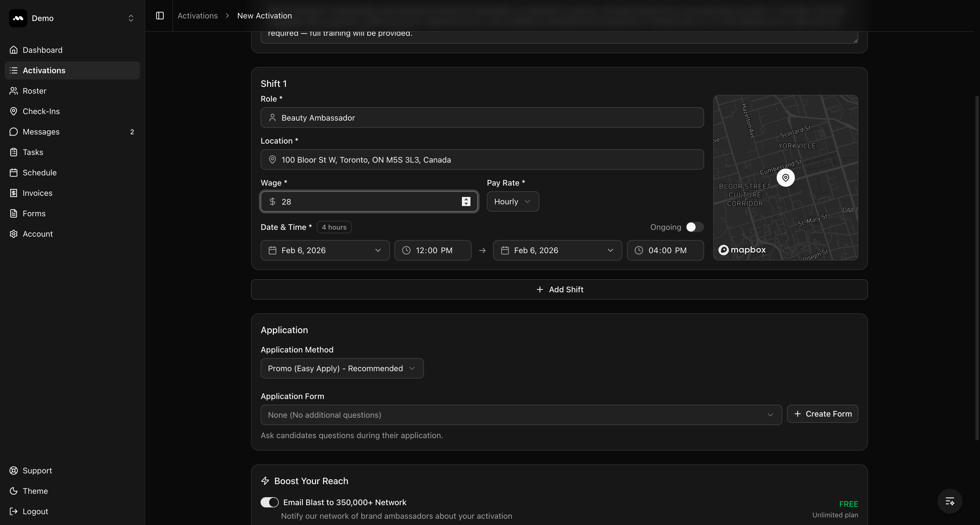980x525 pixels.
Task: Click the Activations breadcrumb link
Action: [197, 16]
